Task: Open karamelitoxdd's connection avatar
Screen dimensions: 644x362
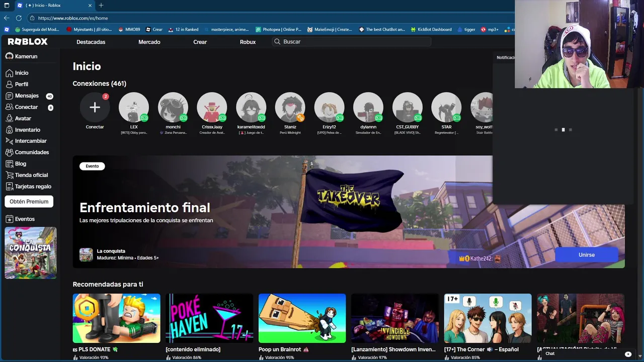Action: pos(251,107)
